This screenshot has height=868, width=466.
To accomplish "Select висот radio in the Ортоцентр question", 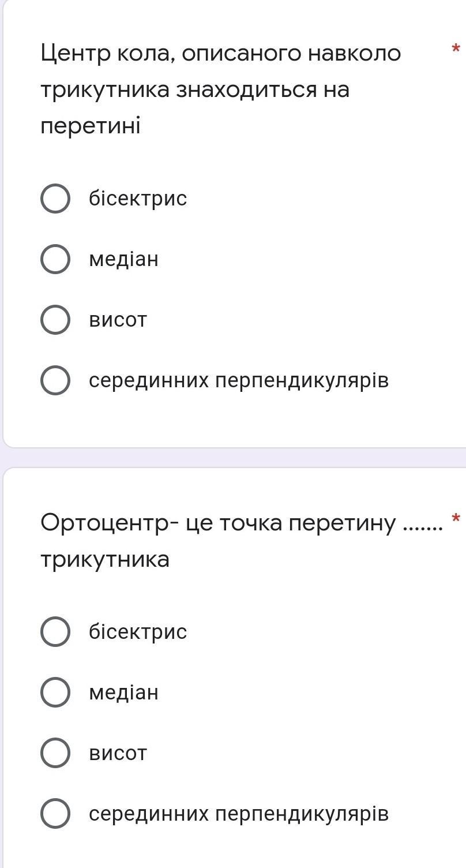I will pyautogui.click(x=55, y=753).
